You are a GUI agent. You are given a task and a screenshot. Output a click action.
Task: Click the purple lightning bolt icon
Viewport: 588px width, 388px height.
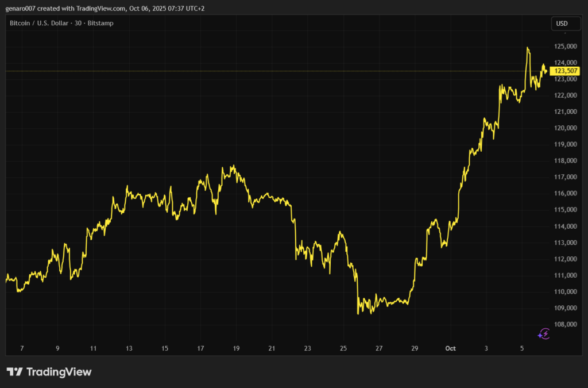click(x=544, y=333)
